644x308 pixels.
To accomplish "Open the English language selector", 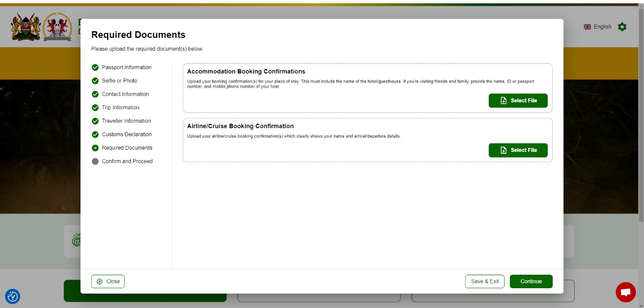I will 598,27.
